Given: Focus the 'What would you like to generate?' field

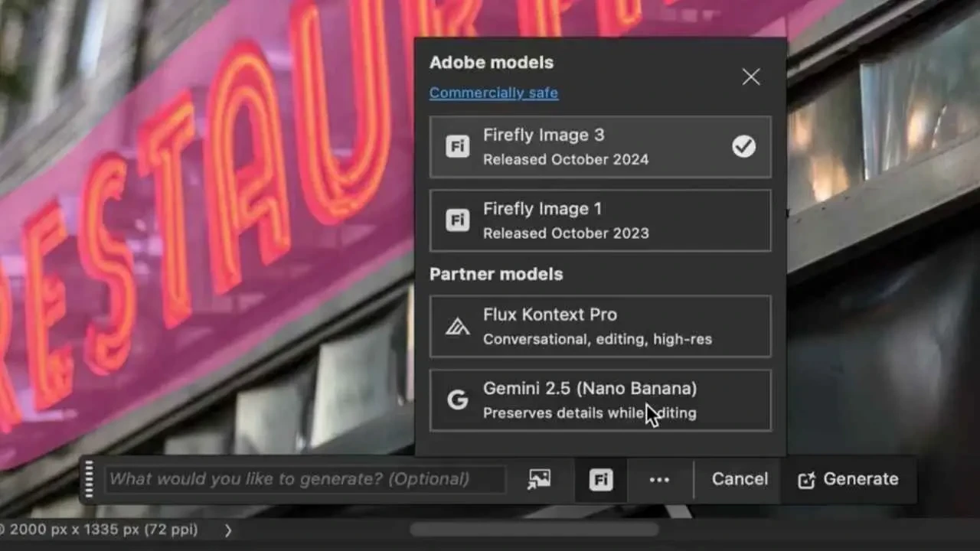Looking at the screenshot, I should point(305,480).
